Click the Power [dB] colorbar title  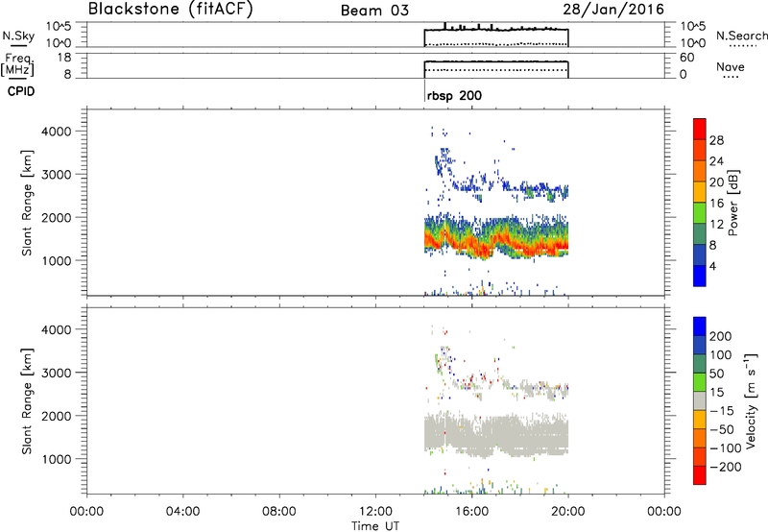pyautogui.click(x=733, y=203)
